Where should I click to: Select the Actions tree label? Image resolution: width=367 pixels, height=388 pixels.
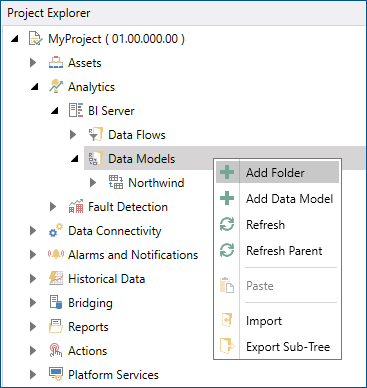pos(87,351)
